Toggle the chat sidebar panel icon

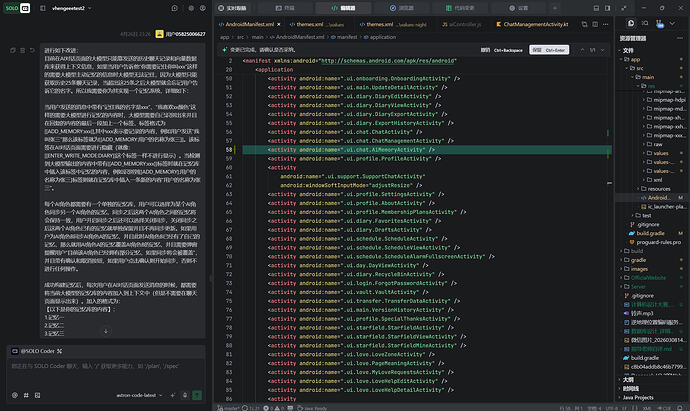click(x=43, y=8)
